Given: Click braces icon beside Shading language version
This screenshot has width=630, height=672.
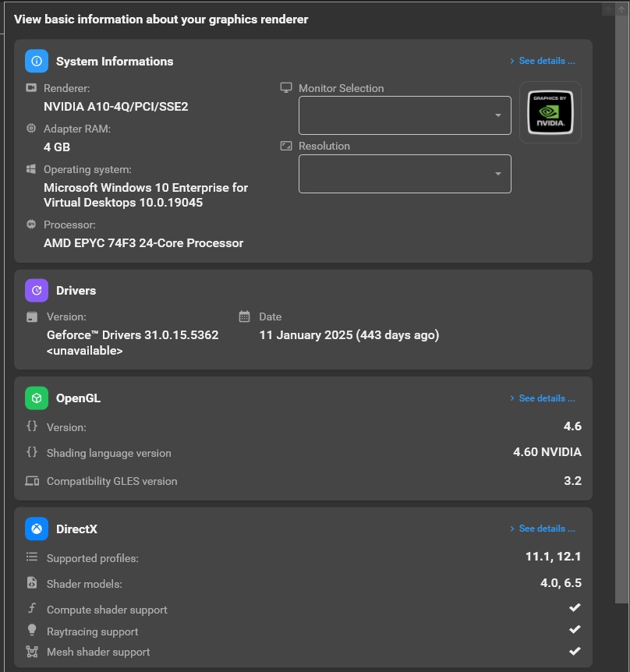Looking at the screenshot, I should [x=32, y=451].
